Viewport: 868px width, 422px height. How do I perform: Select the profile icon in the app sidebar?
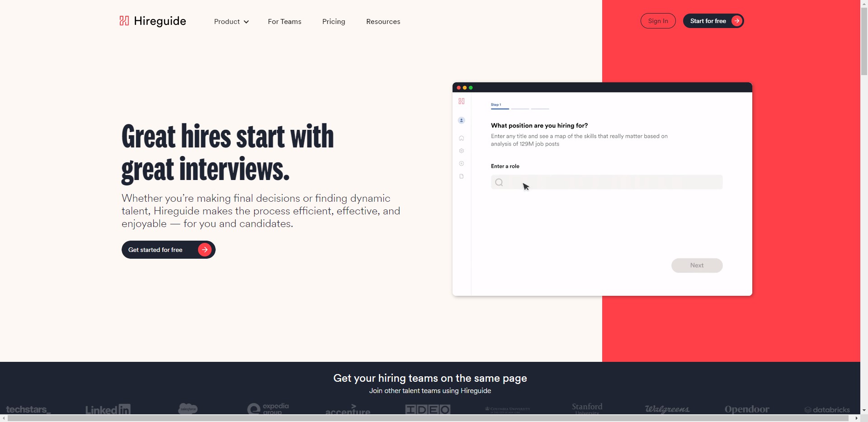point(462,120)
